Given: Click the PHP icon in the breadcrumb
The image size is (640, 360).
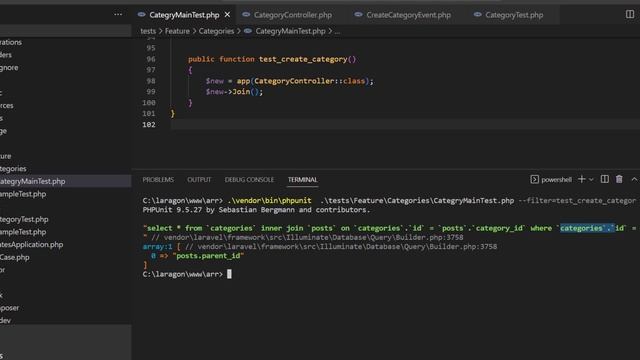Looking at the screenshot, I should coord(247,31).
